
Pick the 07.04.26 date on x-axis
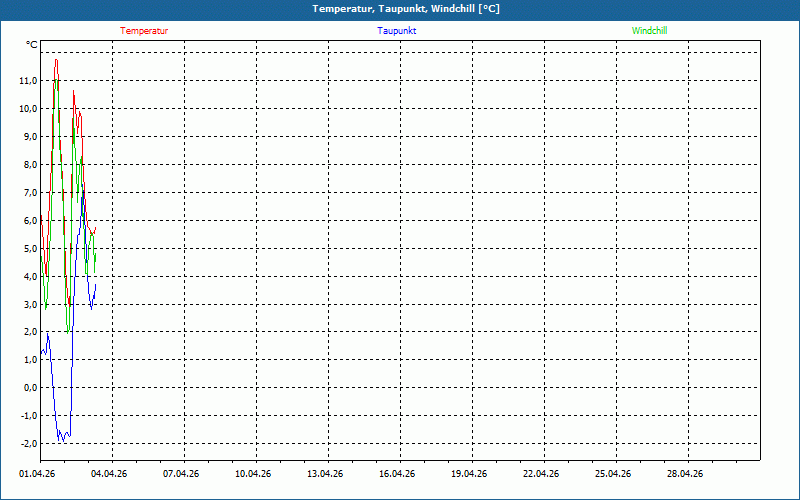182,474
